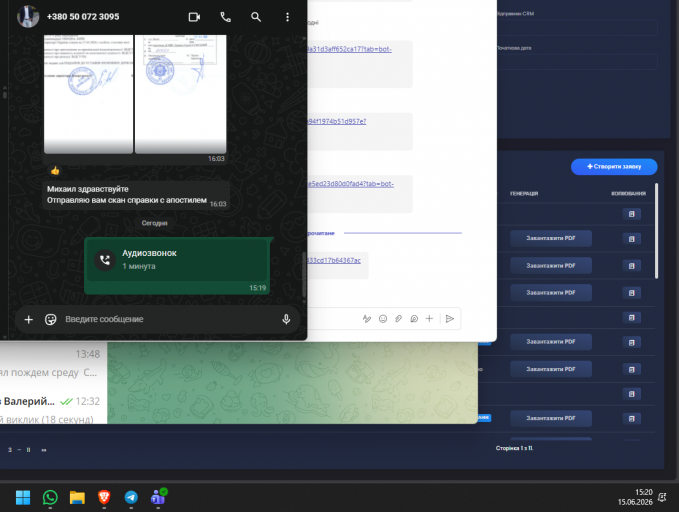Attach a file in the white chat composer
This screenshot has width=679, height=512.
coord(398,319)
